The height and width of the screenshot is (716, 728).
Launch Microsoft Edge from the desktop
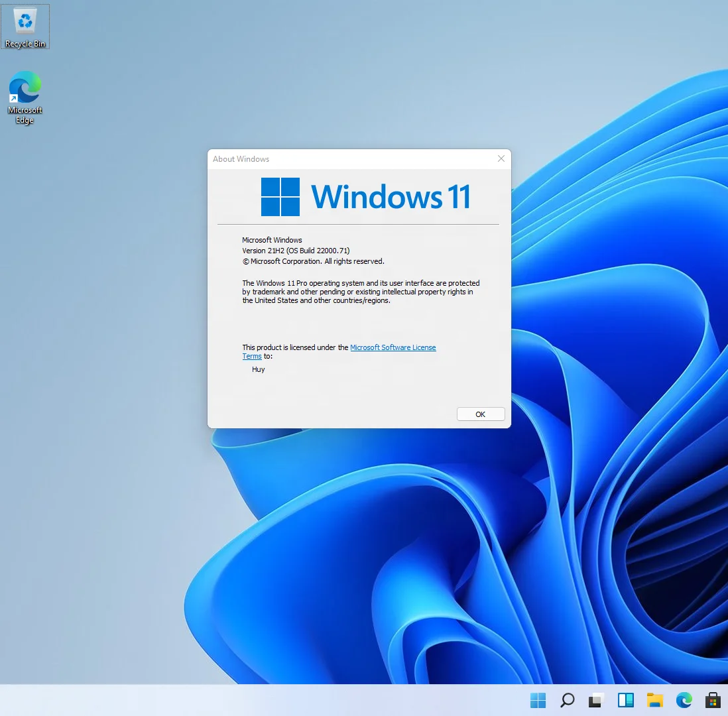tap(25, 88)
